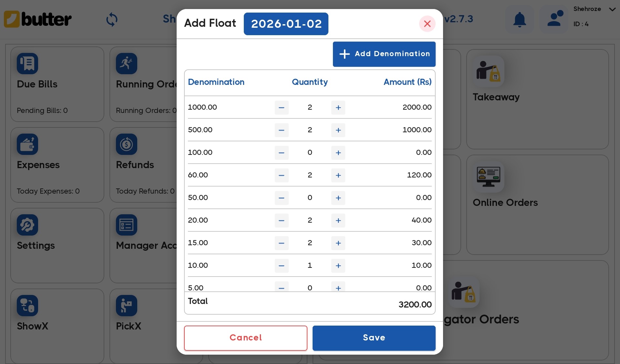
Task: Open the 2026-01-02 date selector
Action: click(286, 24)
